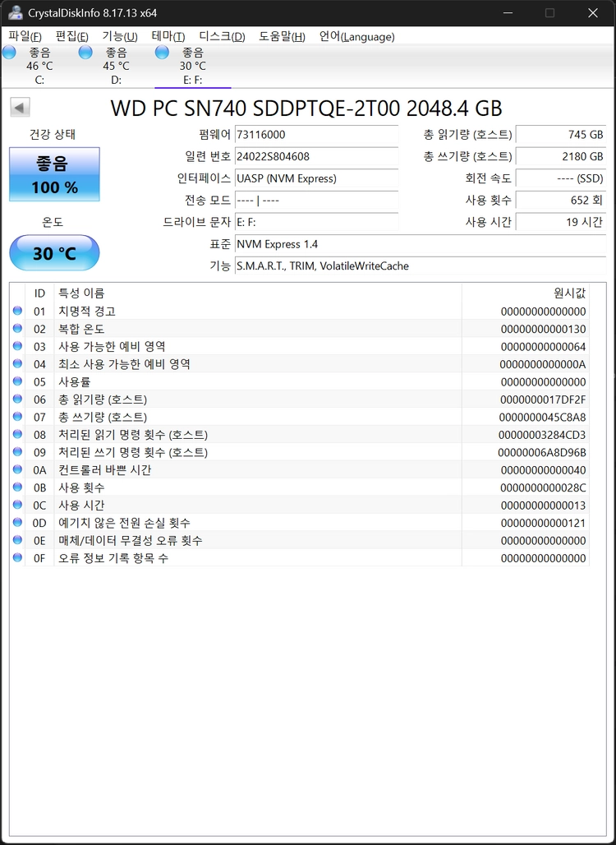The width and height of the screenshot is (616, 845).
Task: Click the CrystalDiskInfo app icon in title bar
Action: (x=15, y=13)
